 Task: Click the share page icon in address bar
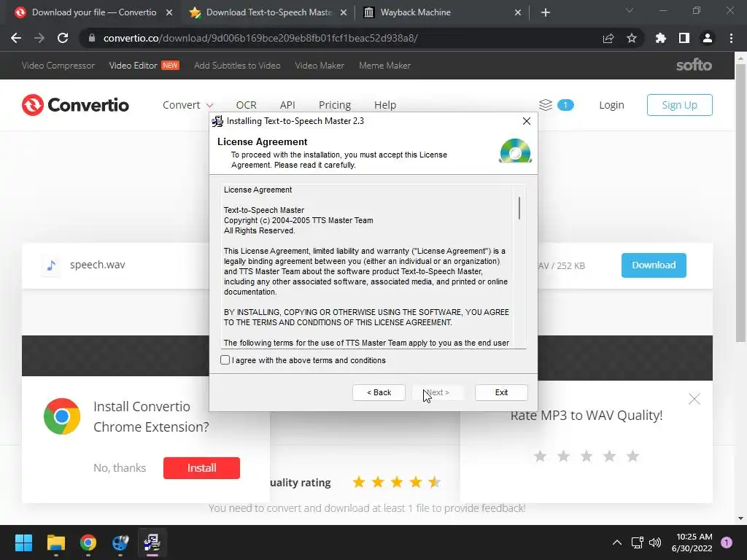click(608, 38)
